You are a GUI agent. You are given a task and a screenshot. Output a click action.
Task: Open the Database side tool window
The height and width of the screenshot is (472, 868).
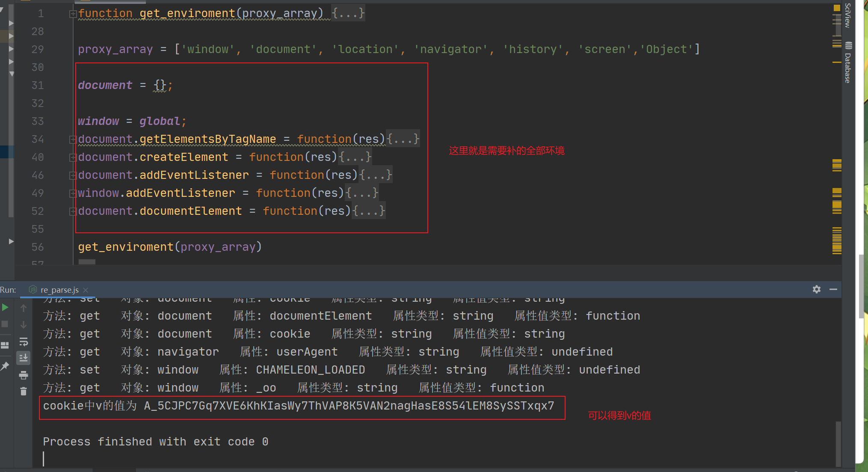coord(848,63)
